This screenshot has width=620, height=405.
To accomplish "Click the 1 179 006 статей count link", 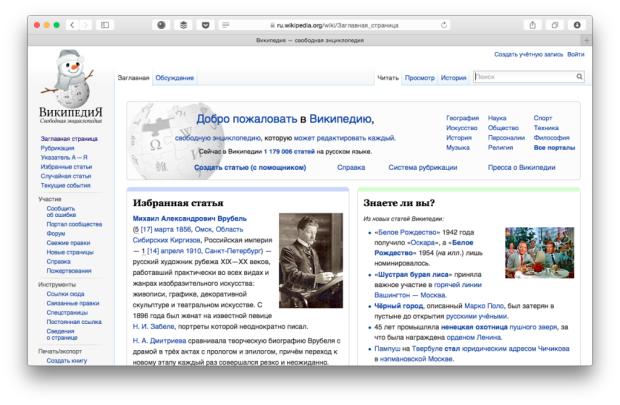I will tap(289, 151).
